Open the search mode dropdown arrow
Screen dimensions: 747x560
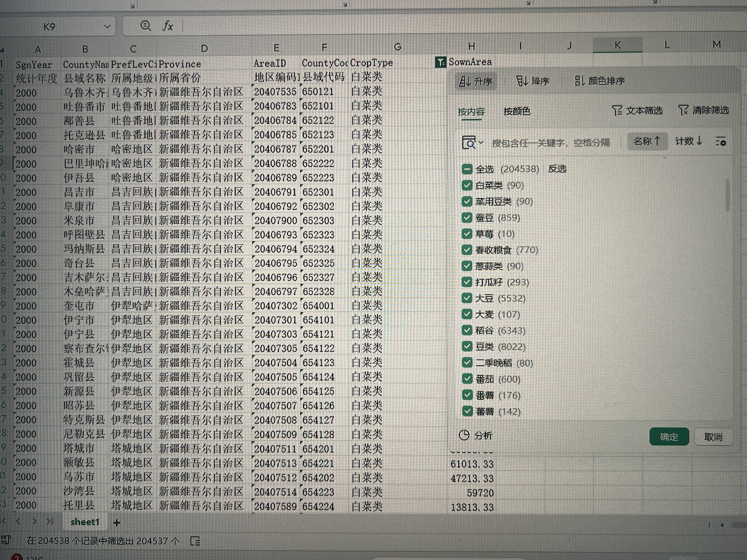(481, 142)
